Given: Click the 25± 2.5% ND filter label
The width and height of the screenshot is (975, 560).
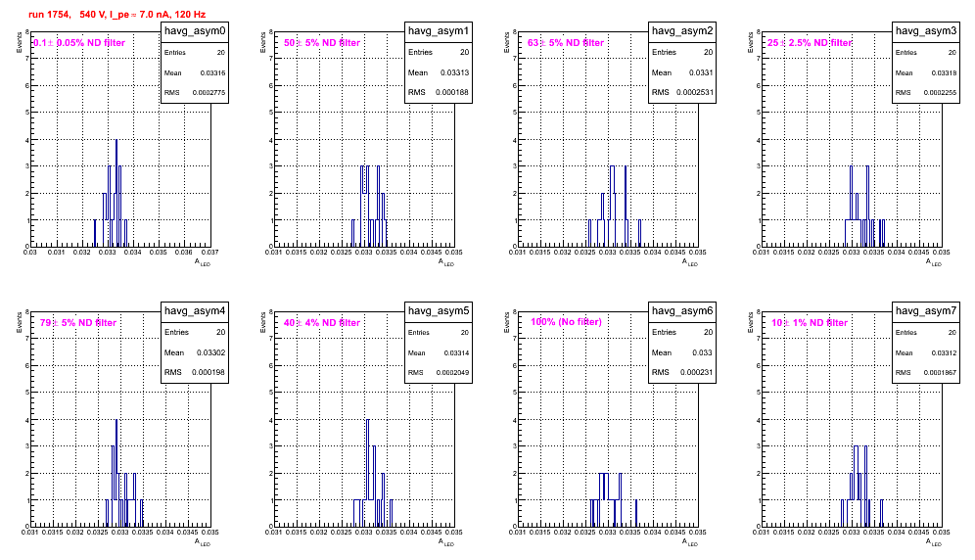Looking at the screenshot, I should tap(810, 43).
